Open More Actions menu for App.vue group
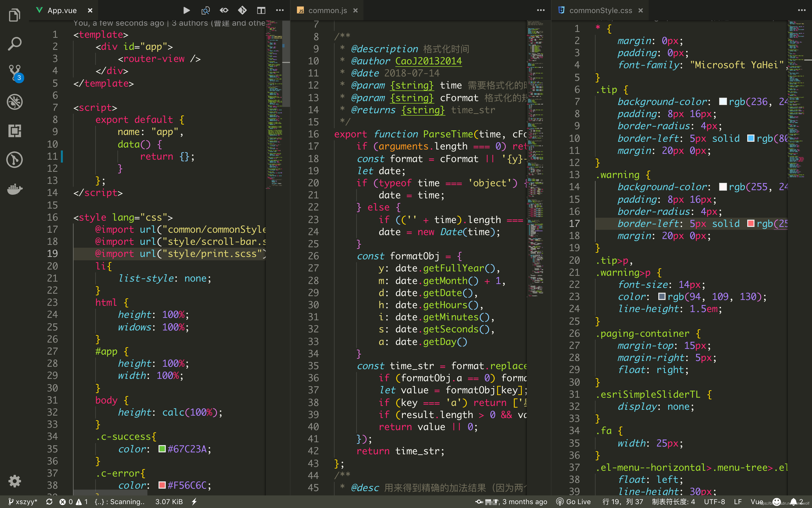Viewport: 812px width, 508px height. click(x=280, y=10)
